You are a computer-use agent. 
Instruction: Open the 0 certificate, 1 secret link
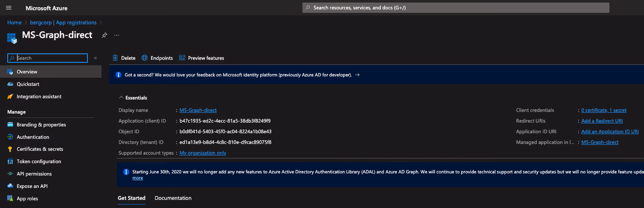604,110
